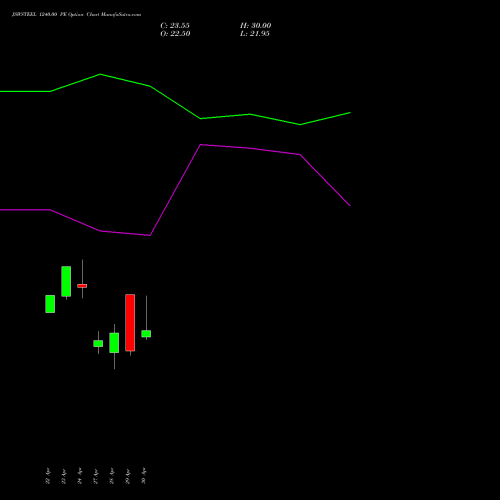The width and height of the screenshot is (500, 500).
Task: Click the 24 Apr date axis label
Action: pos(80,476)
